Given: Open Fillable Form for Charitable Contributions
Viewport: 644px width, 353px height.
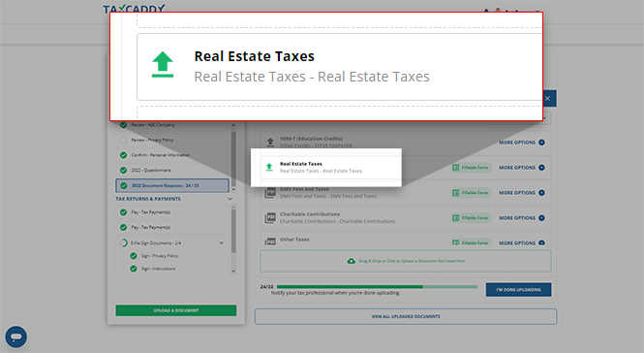Looking at the screenshot, I should coord(471,217).
